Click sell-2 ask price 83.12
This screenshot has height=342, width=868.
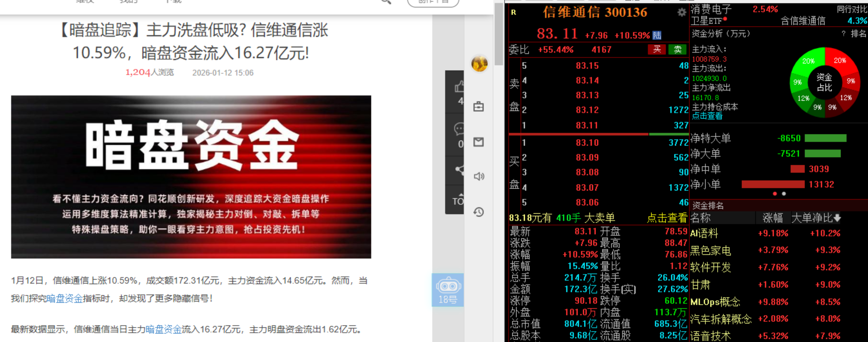click(x=587, y=110)
